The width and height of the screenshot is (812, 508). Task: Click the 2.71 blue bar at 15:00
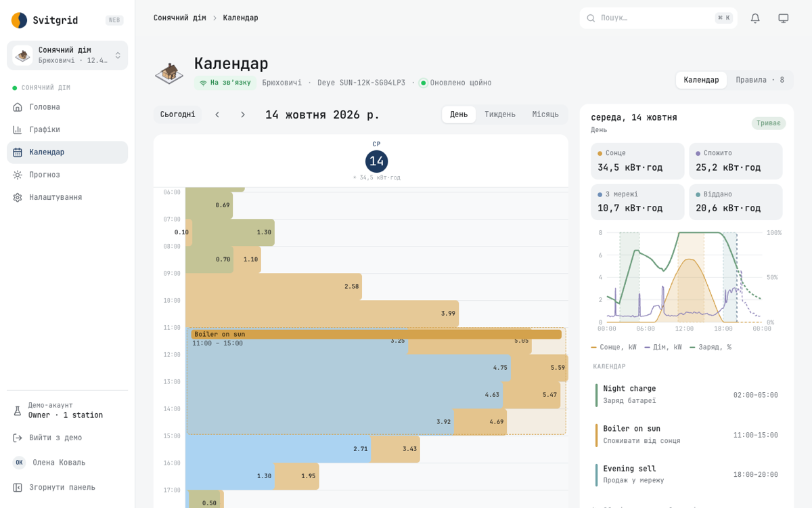pos(278,449)
